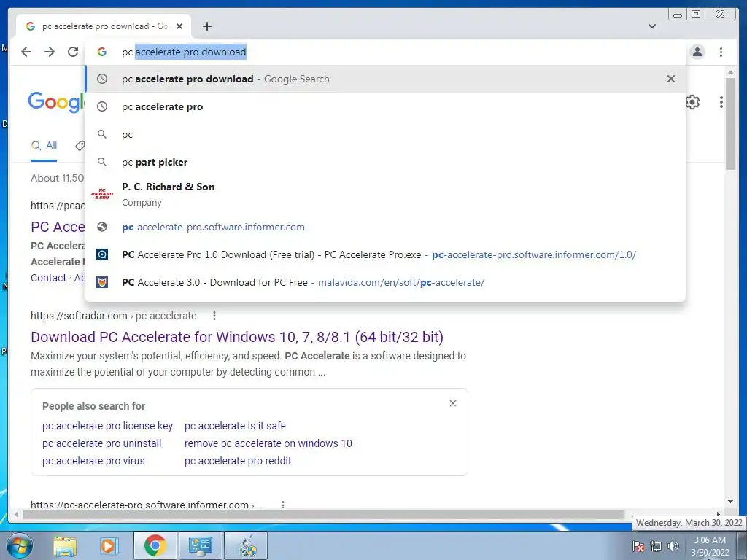Search 'pc accelerate pro uninstall'
Image resolution: width=747 pixels, height=560 pixels.
coord(101,443)
